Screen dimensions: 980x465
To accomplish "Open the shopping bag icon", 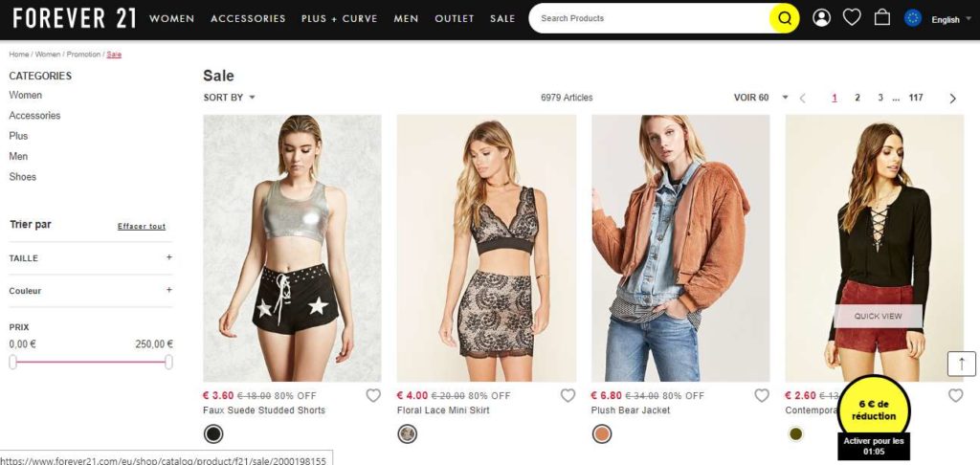I will (882, 17).
